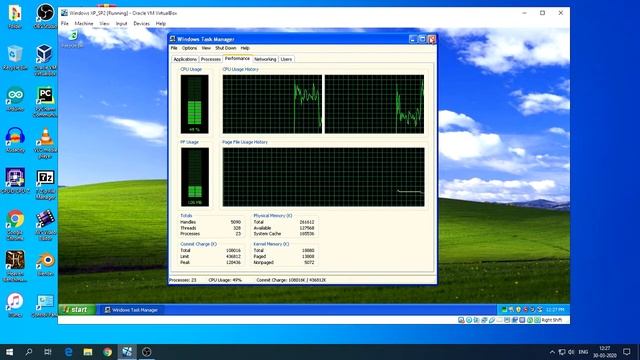640x360 pixels.
Task: Click VirtualBox hard disk activity status icon
Action: pos(461,320)
